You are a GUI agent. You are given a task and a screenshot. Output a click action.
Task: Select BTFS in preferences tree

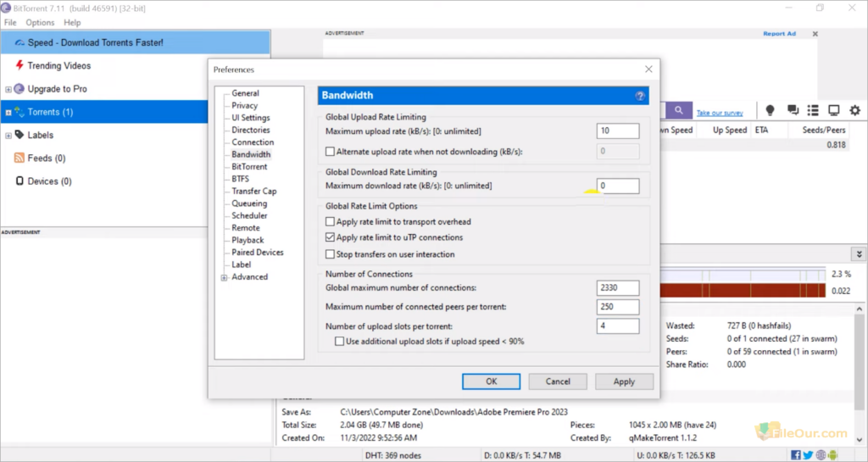tap(240, 179)
